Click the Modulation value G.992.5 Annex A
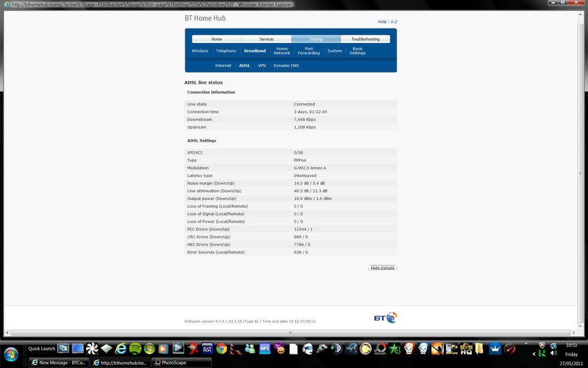The width and height of the screenshot is (588, 368). [x=310, y=168]
